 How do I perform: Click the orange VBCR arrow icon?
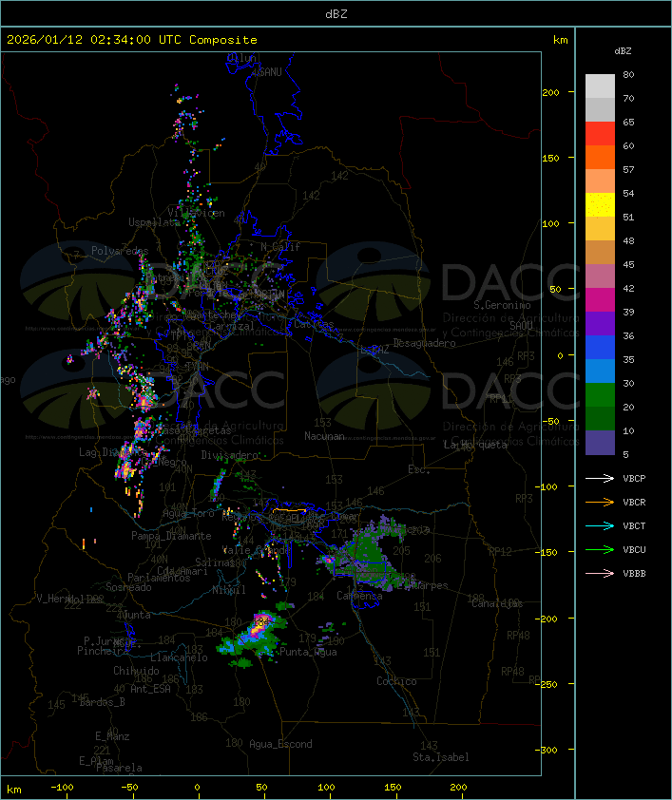[x=600, y=502]
